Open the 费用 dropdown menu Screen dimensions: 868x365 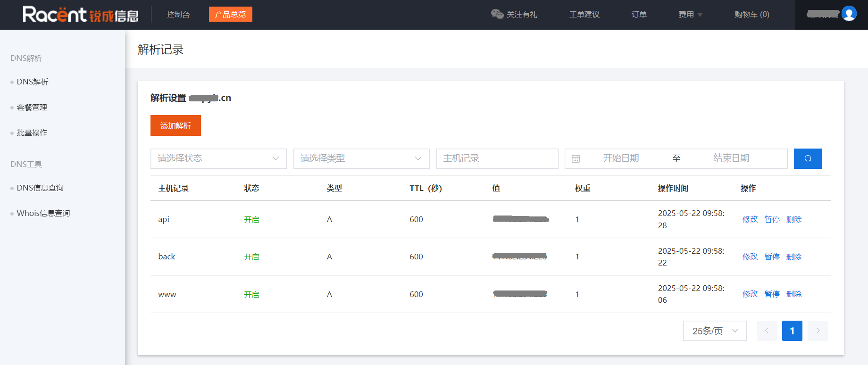click(x=690, y=15)
